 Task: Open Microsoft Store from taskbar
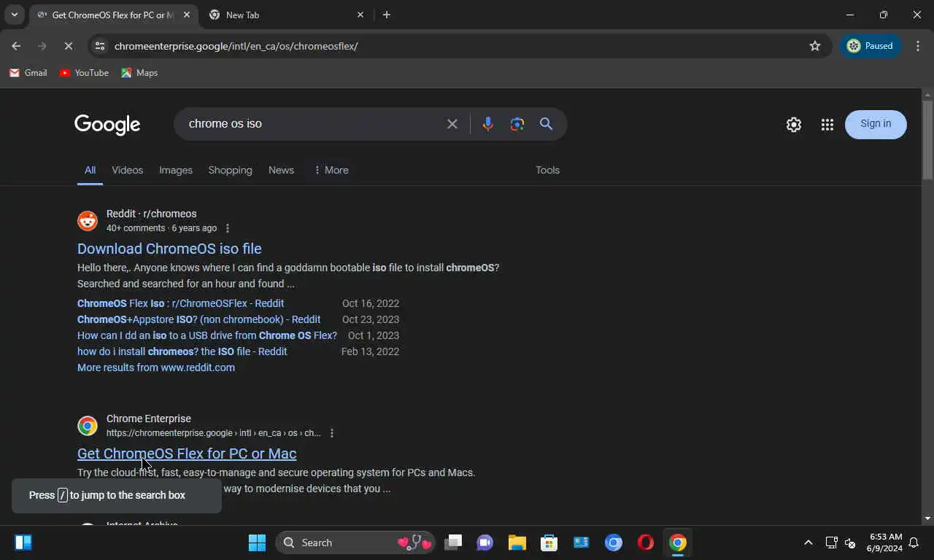tap(549, 542)
